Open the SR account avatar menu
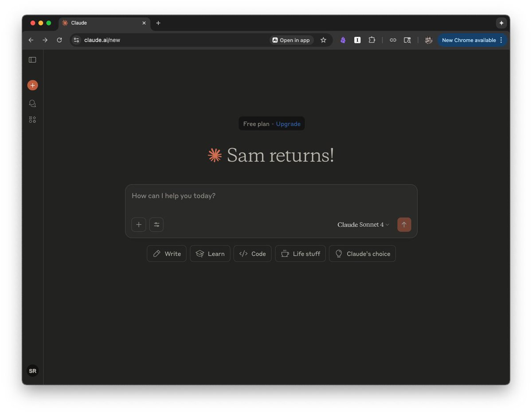 point(32,371)
